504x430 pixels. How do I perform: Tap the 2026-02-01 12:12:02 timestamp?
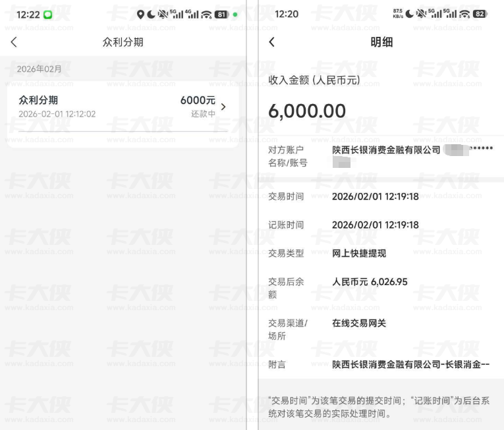click(57, 114)
